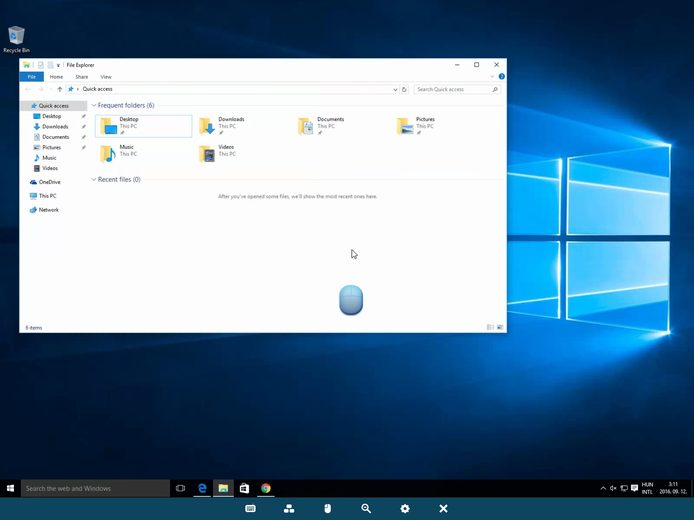This screenshot has width=694, height=520.
Task: Activate the zoom magnifier in remote toolbar
Action: pyautogui.click(x=366, y=508)
